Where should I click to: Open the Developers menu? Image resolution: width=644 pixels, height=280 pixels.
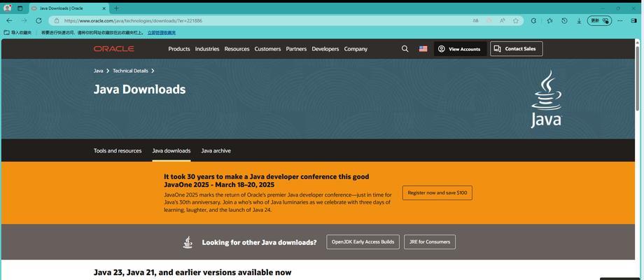325,49
